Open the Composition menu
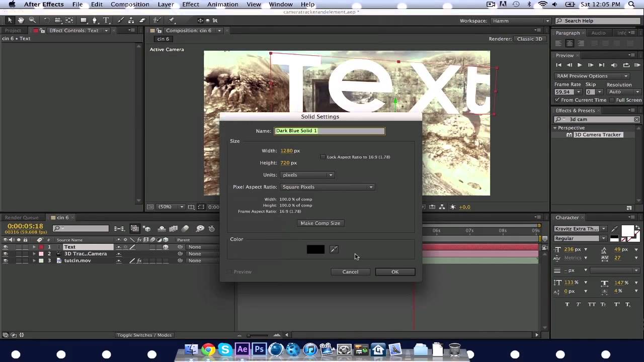 [x=130, y=5]
